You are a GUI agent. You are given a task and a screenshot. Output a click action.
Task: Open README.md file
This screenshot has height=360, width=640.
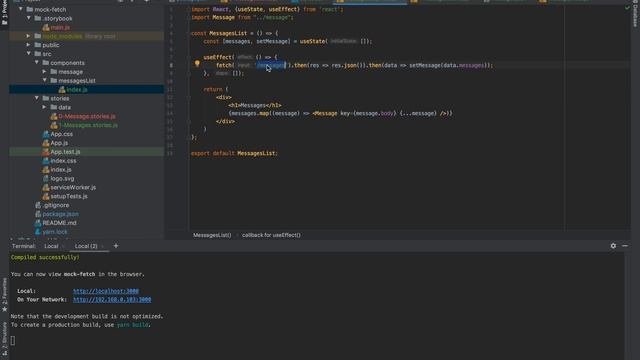click(59, 223)
